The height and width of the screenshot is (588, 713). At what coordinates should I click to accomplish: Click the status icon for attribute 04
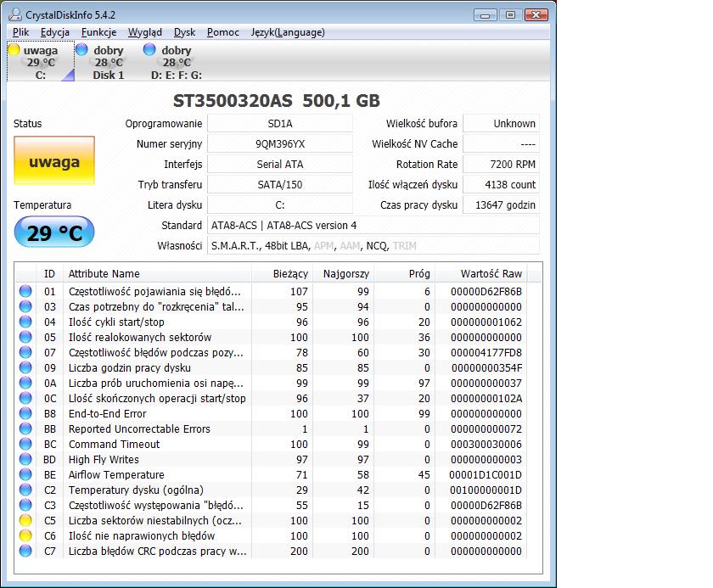[25, 322]
